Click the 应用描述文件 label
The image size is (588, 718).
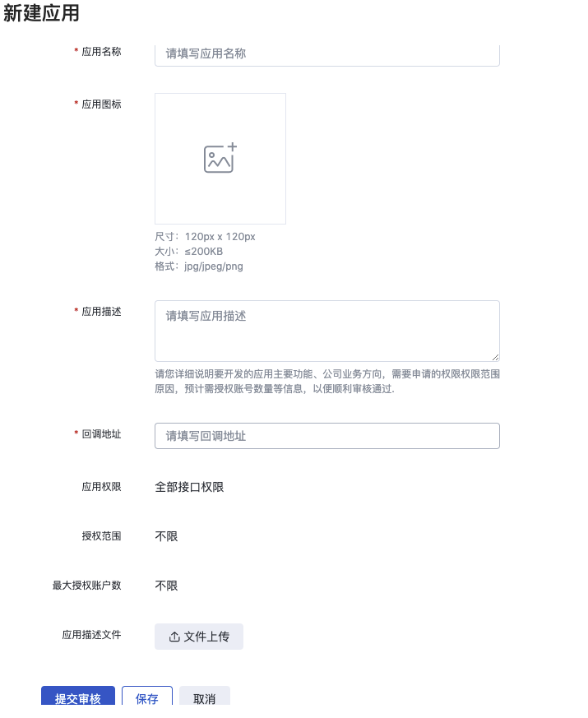pyautogui.click(x=91, y=635)
